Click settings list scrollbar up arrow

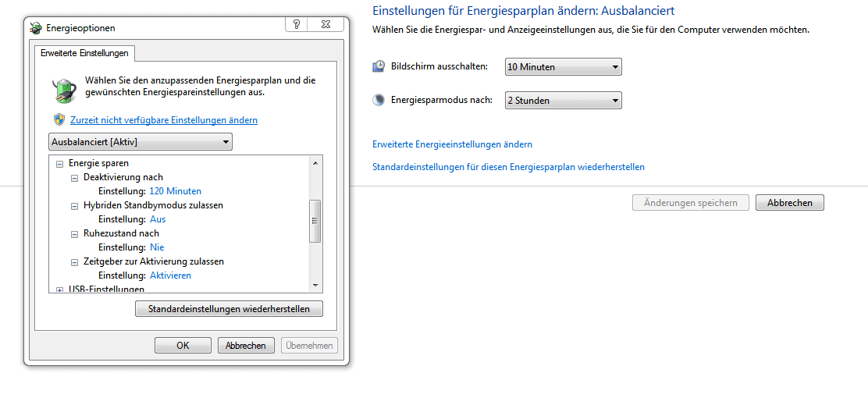coord(315,162)
